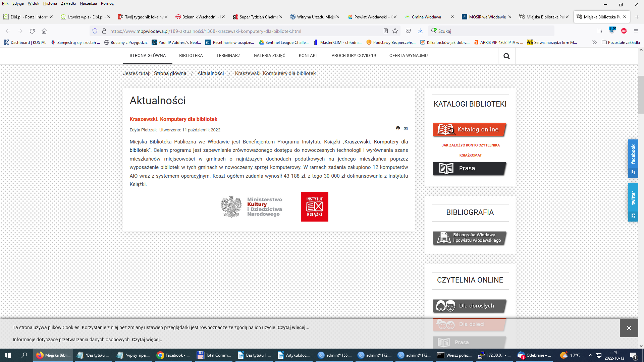Open reader view icon in address bar

(x=386, y=31)
